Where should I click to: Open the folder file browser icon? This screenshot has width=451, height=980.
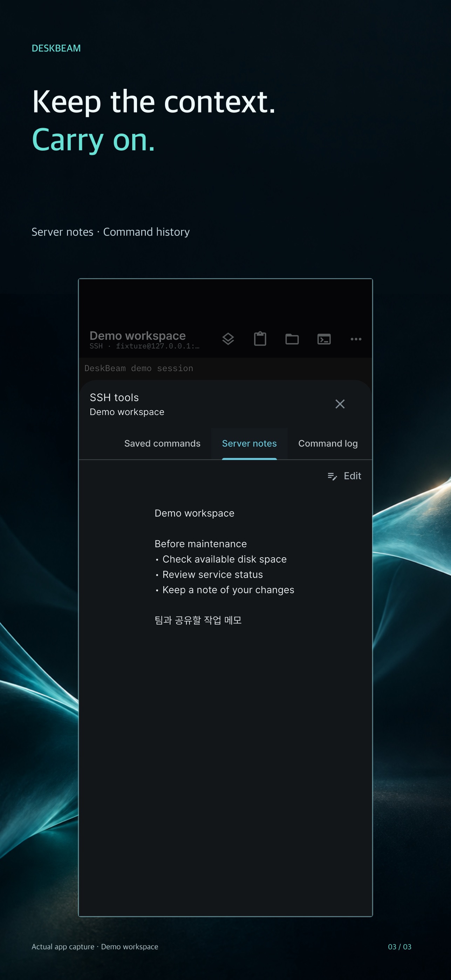(292, 339)
